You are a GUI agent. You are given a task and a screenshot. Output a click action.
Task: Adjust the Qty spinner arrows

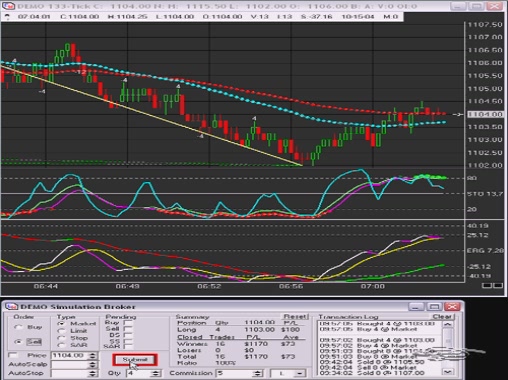click(155, 373)
